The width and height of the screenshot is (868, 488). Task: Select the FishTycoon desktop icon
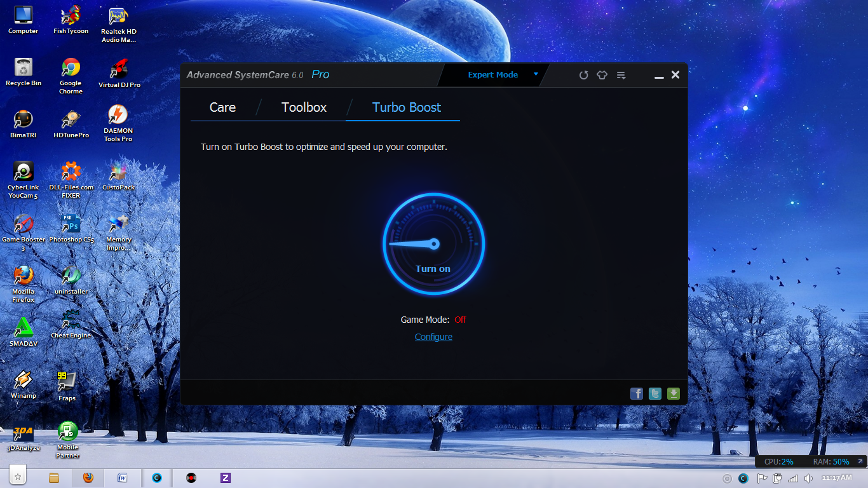pyautogui.click(x=71, y=20)
